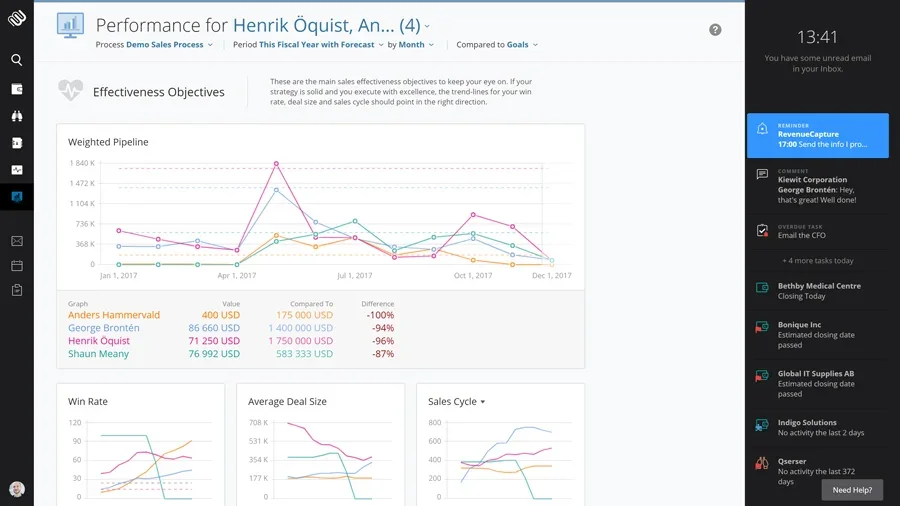Toggle Anders Hammervald series in graph legend
Screen dimensions: 900x506
pos(114,315)
